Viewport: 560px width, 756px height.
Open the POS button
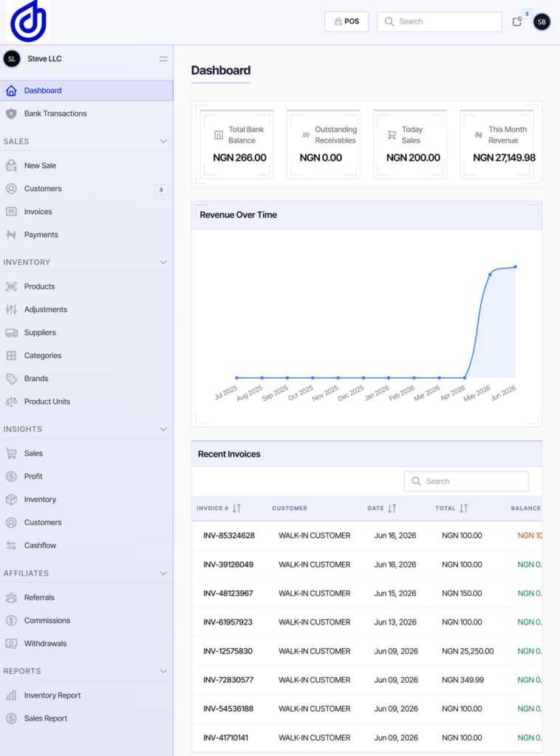pos(346,21)
